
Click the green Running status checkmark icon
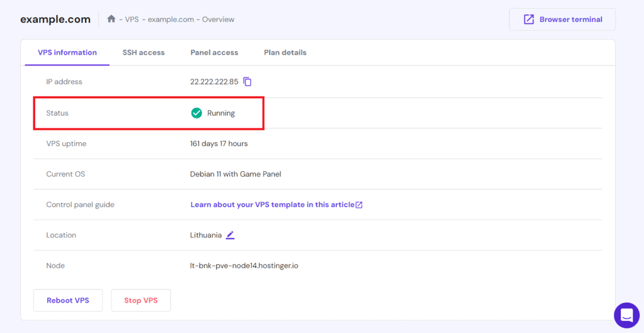[x=196, y=113]
